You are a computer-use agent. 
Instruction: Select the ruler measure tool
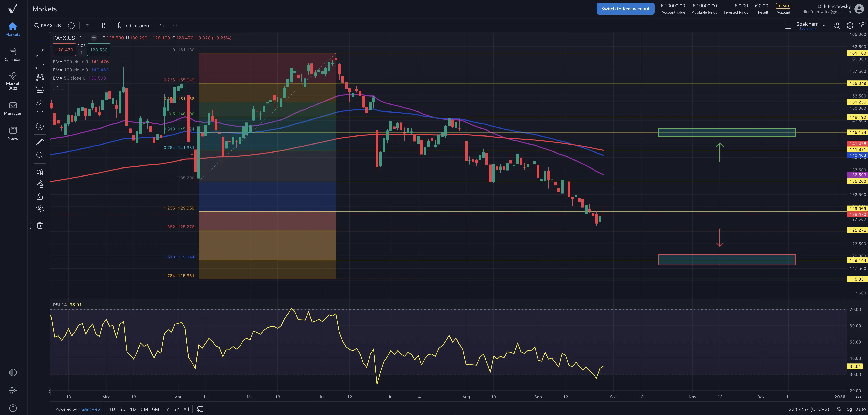point(40,143)
